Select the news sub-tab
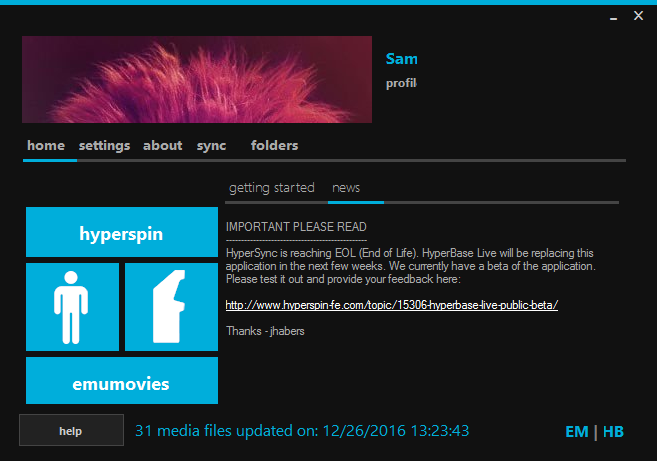This screenshot has height=465, width=657. (x=346, y=188)
